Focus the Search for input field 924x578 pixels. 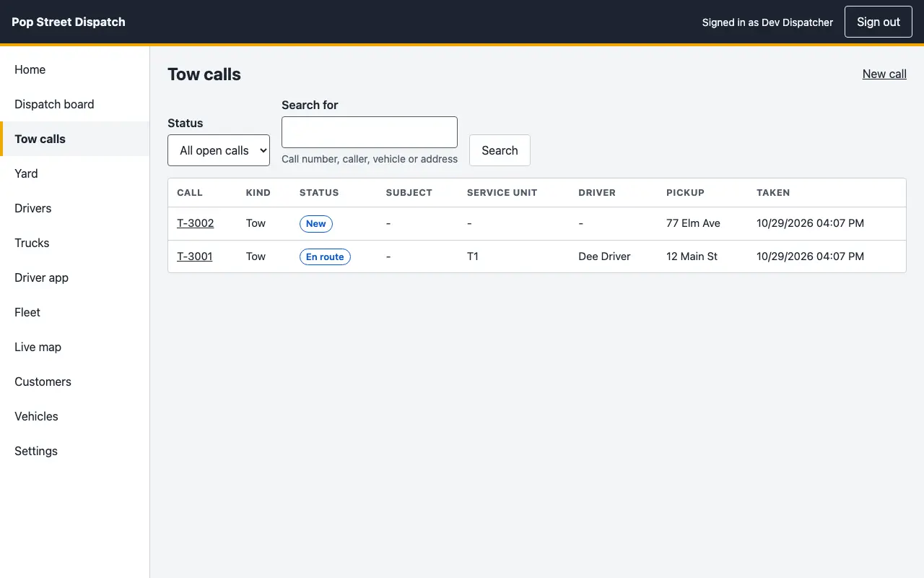[x=370, y=132]
